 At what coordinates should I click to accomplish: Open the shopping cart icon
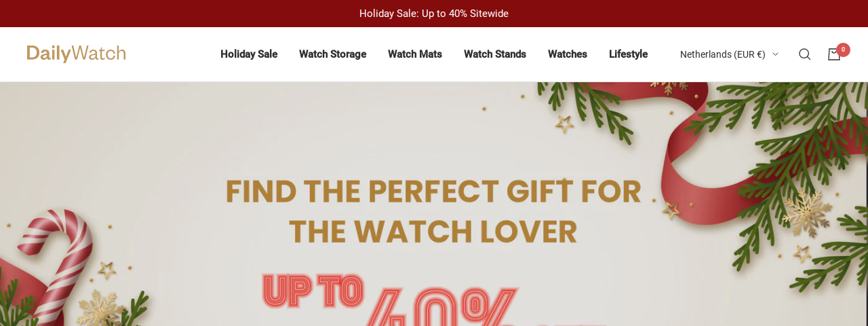pyautogui.click(x=834, y=54)
